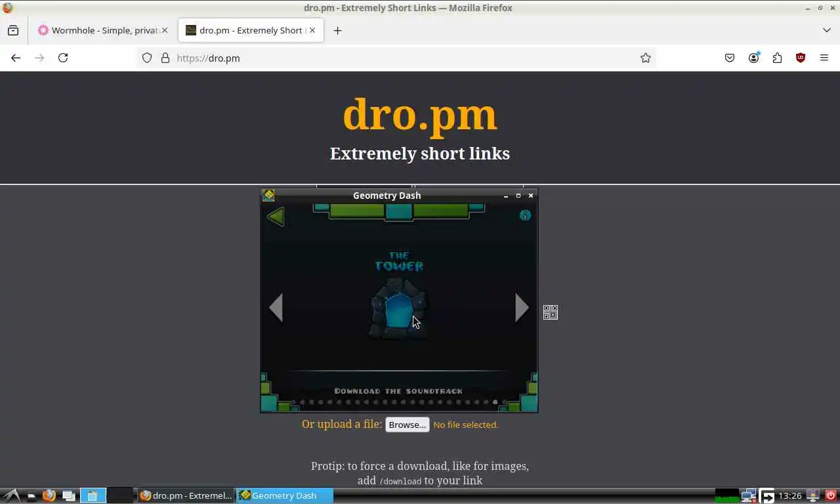View site security via padlock icon
Viewport: 840px width, 504px height.
[165, 58]
